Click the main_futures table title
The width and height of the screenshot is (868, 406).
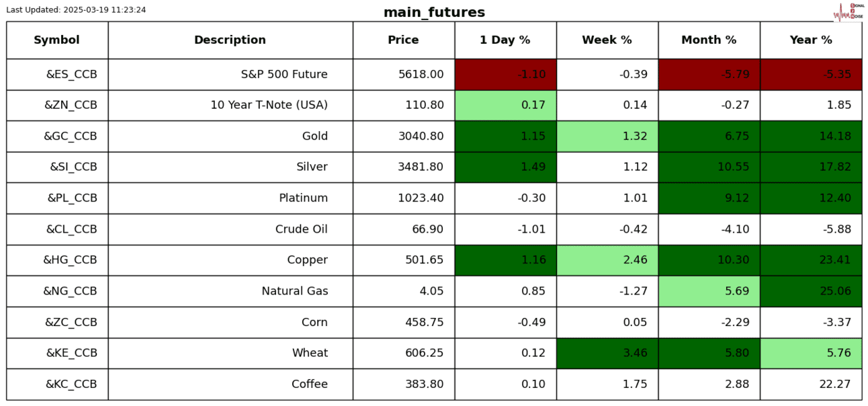click(434, 13)
